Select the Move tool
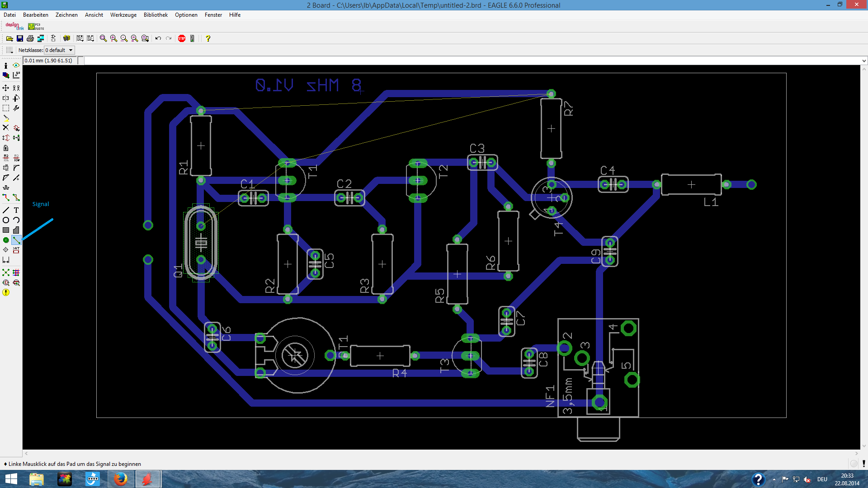Image resolution: width=868 pixels, height=488 pixels. point(6,88)
